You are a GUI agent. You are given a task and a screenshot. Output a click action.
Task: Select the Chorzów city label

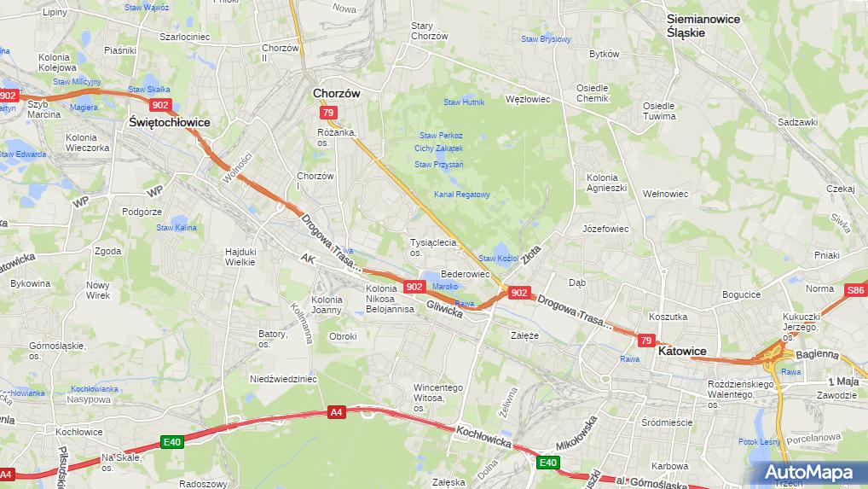coord(337,94)
